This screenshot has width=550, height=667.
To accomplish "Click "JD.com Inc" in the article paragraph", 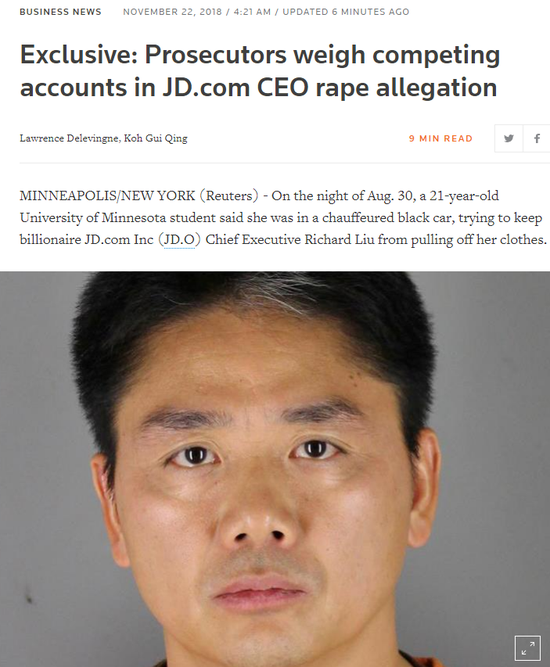I will [x=119, y=240].
